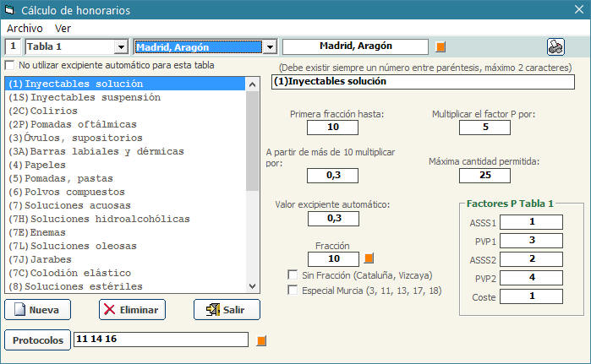Check 'Sin Fracción (Cataluña, Vizcaya)' option
Viewport: 591px width, 364px height.
[x=293, y=275]
